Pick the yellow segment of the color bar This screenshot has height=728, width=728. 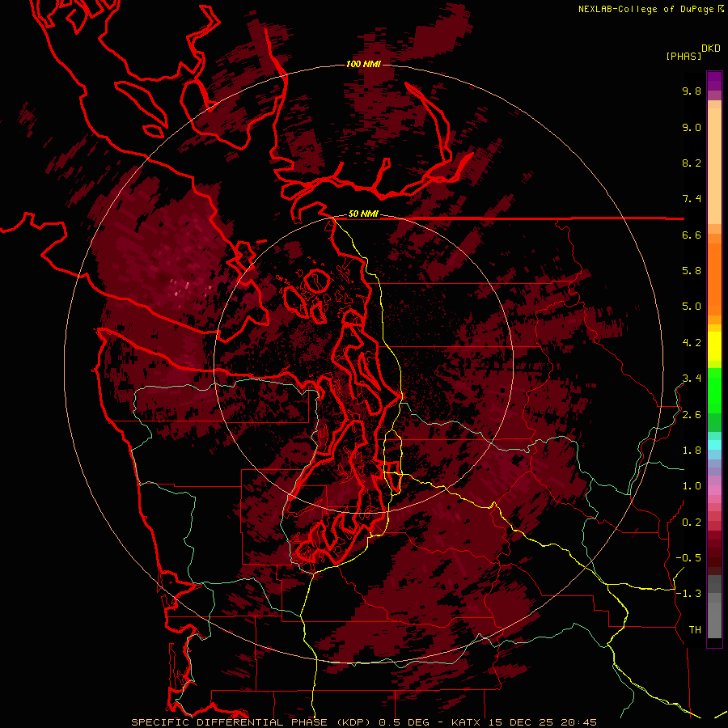(714, 346)
